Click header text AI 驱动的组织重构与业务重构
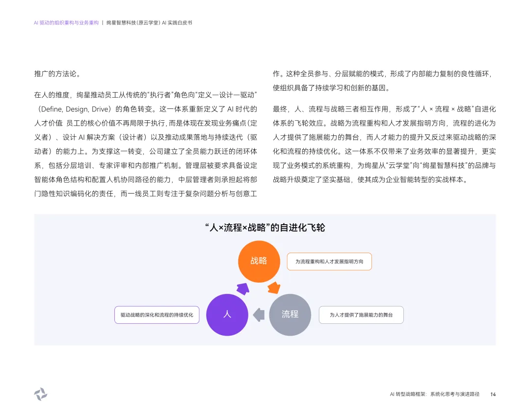 tap(66, 23)
